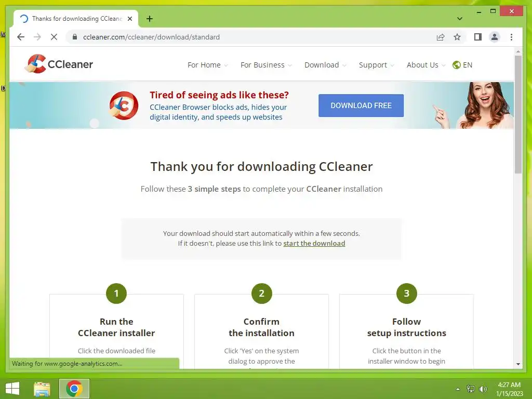The image size is (532, 399).
Task: Click the page vertical scrollbar thumb
Action: (x=518, y=114)
